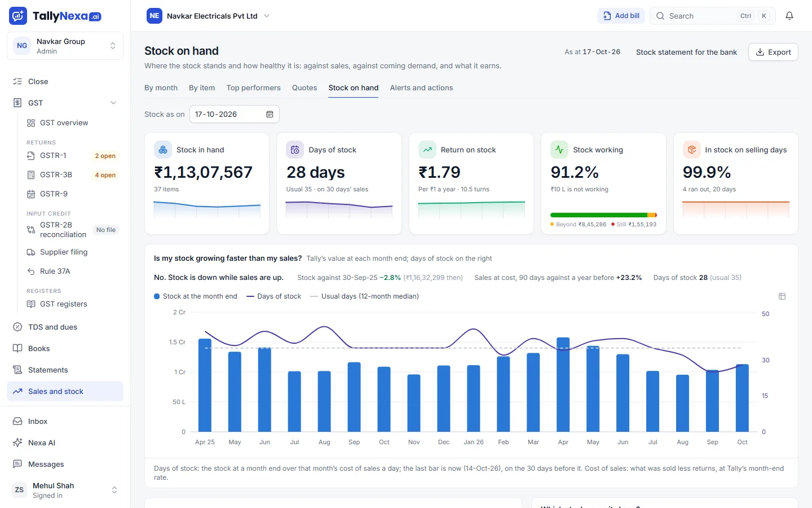The width and height of the screenshot is (812, 508).
Task: Click the In stock on selling days icon
Action: [691, 150]
